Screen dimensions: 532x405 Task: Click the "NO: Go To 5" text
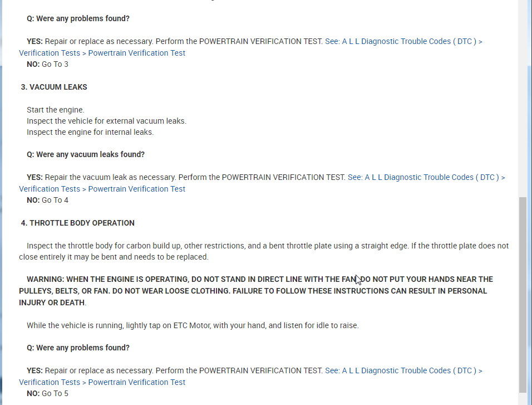[x=47, y=393]
